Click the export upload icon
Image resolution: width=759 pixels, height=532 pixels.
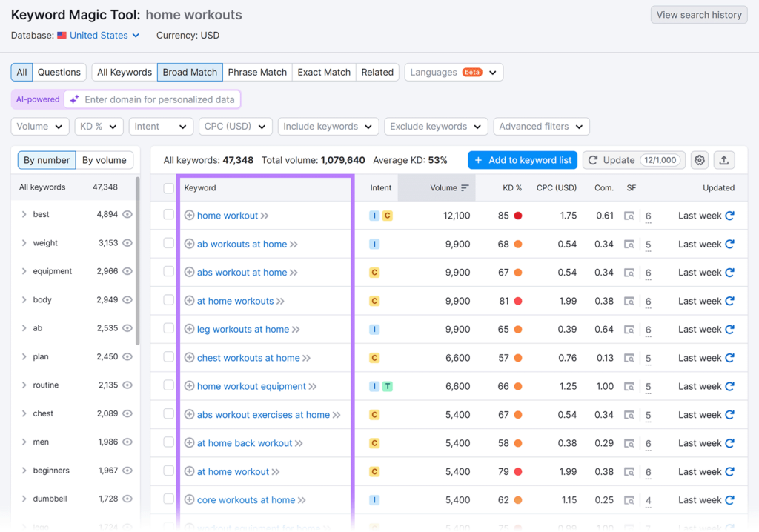click(x=723, y=160)
